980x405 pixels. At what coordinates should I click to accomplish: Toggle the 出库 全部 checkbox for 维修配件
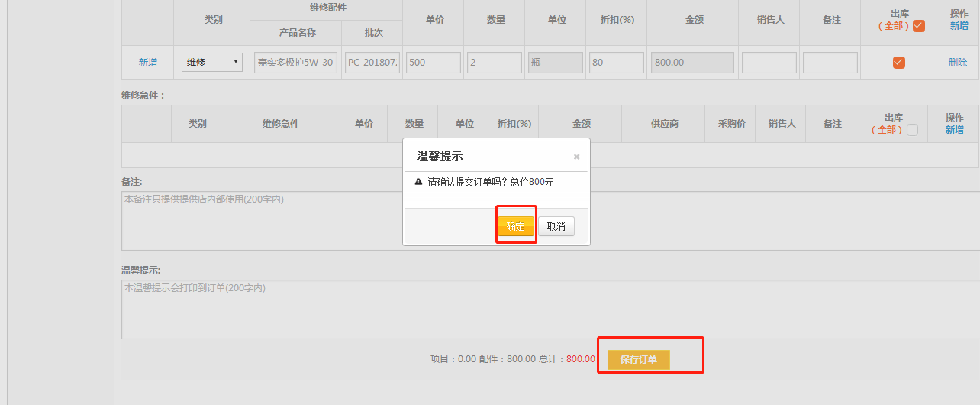click(x=919, y=26)
